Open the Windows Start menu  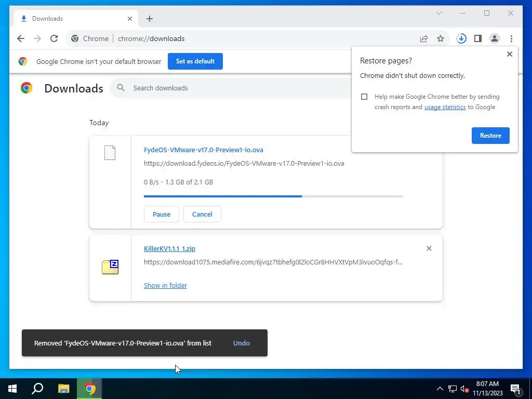point(12,389)
